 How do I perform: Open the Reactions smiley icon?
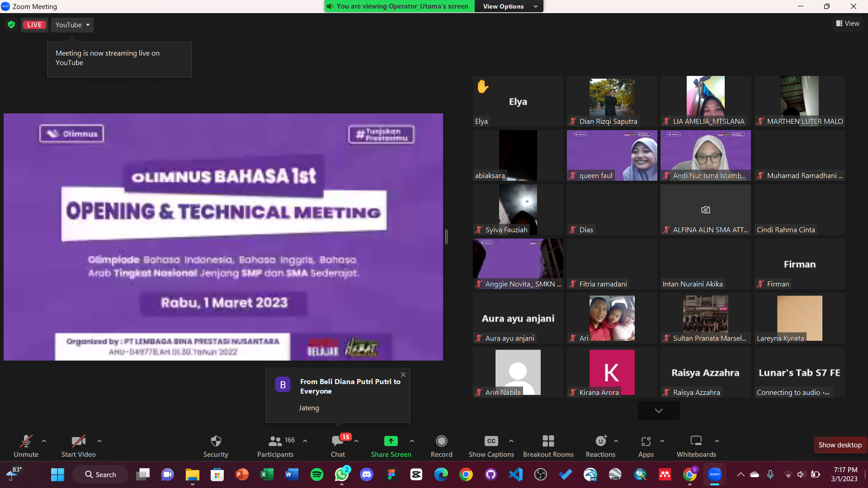[x=600, y=441]
